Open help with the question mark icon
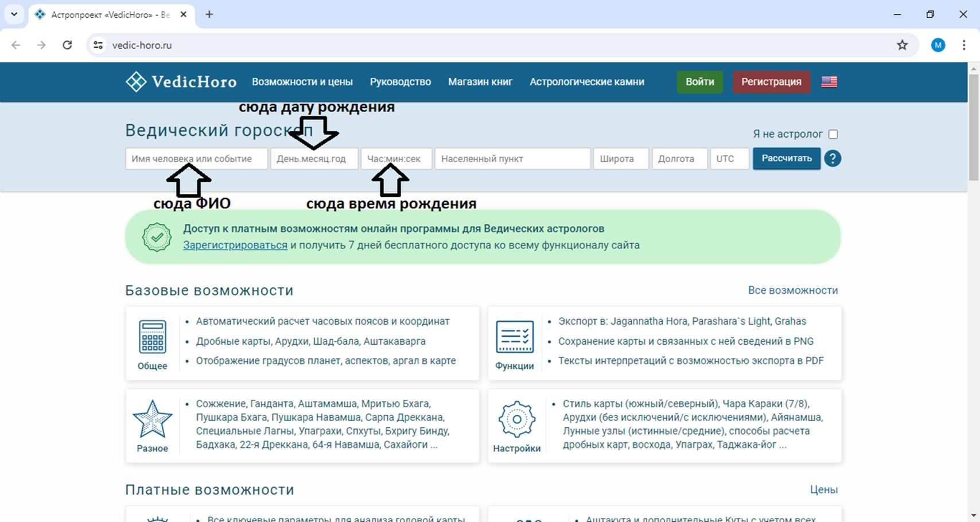Image resolution: width=980 pixels, height=522 pixels. pos(833,158)
